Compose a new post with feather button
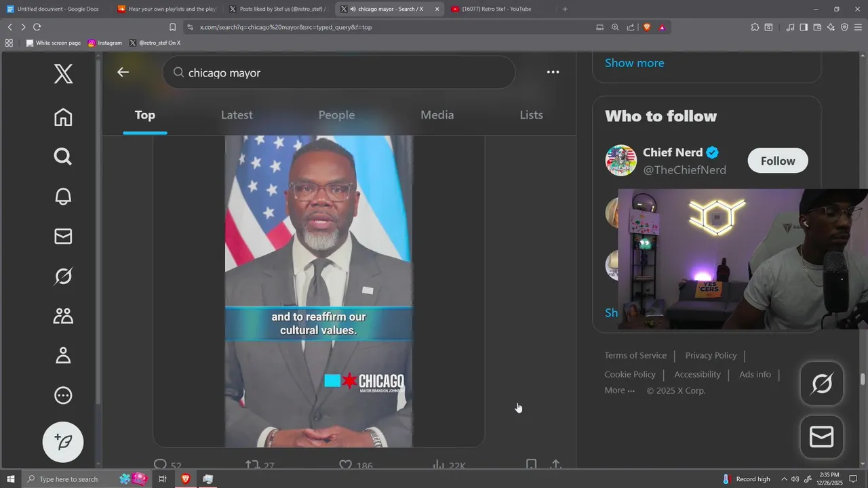868x488 pixels. pos(63,442)
